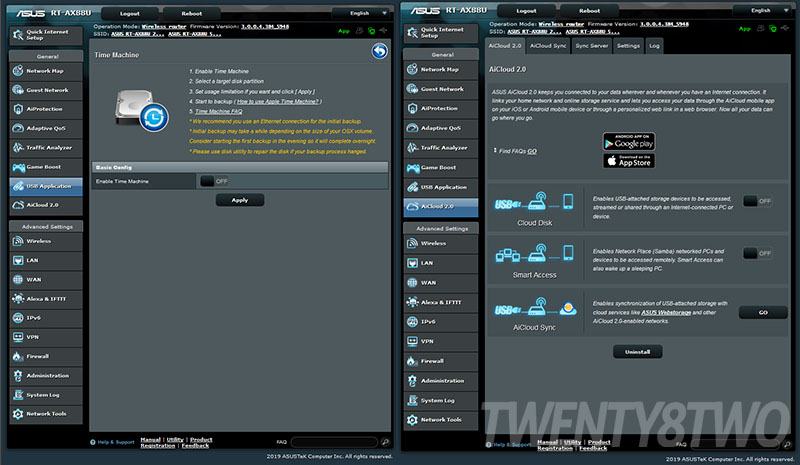Open English language dropdown in left window
This screenshot has height=465, width=800.
(x=363, y=13)
